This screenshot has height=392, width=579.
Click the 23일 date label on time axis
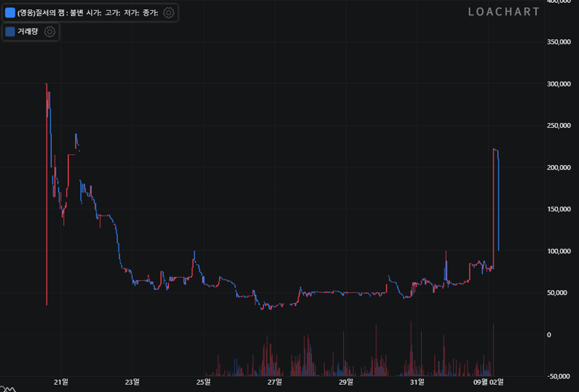tap(132, 382)
